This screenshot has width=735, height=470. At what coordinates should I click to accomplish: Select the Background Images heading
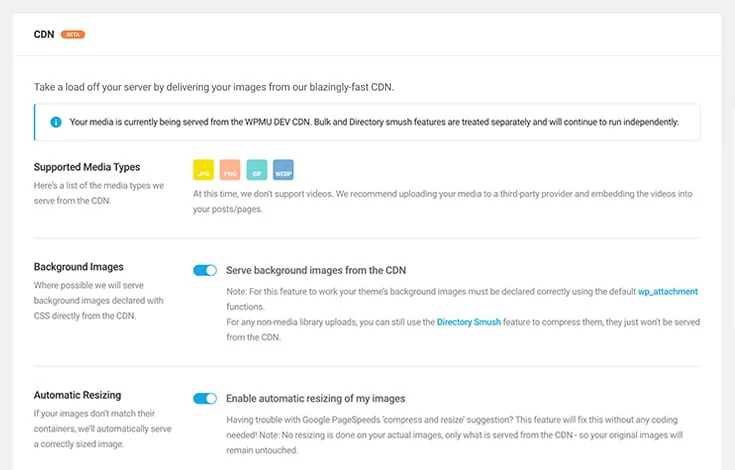(79, 267)
